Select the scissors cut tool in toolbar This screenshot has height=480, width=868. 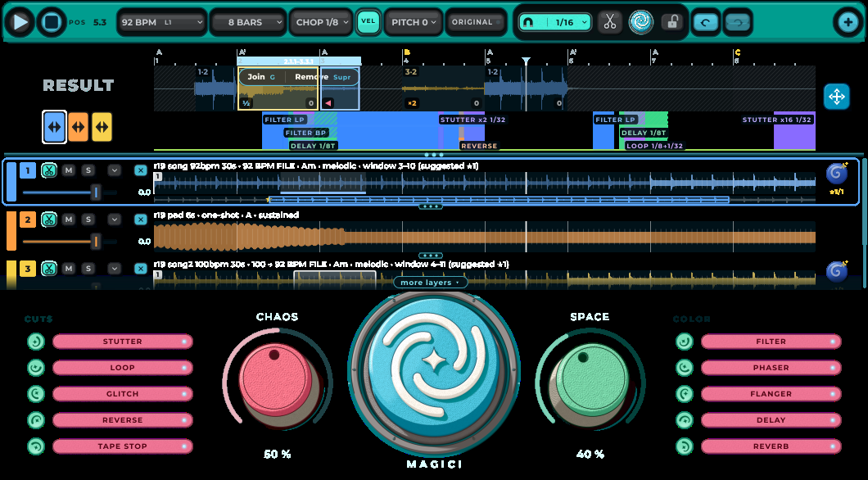point(609,22)
